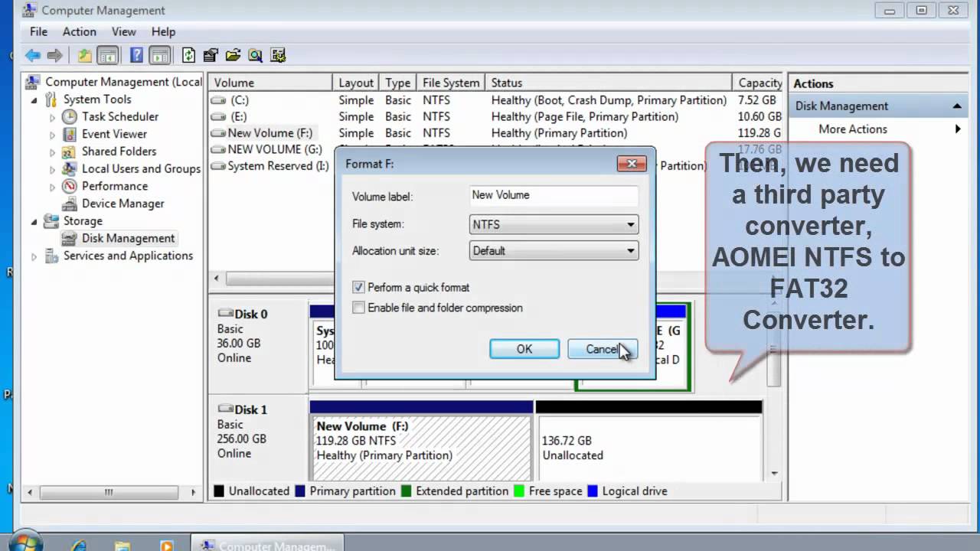Click the drive icon of (E:)

[218, 116]
